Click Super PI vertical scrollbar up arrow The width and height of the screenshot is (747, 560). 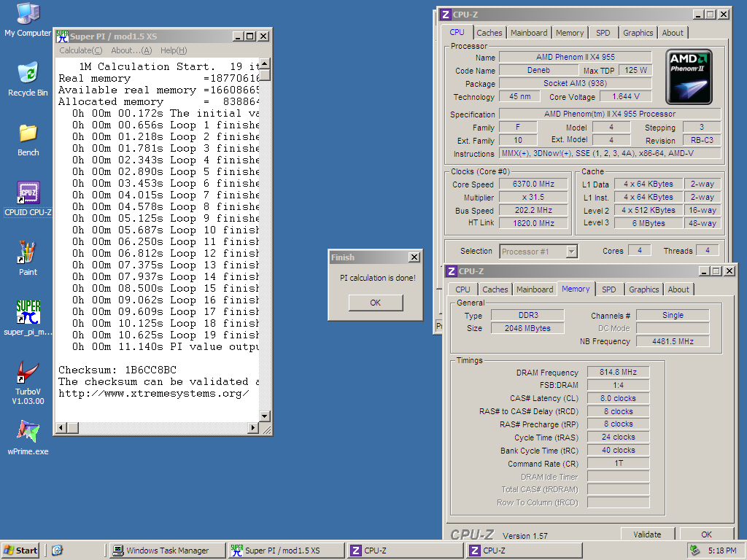[265, 64]
